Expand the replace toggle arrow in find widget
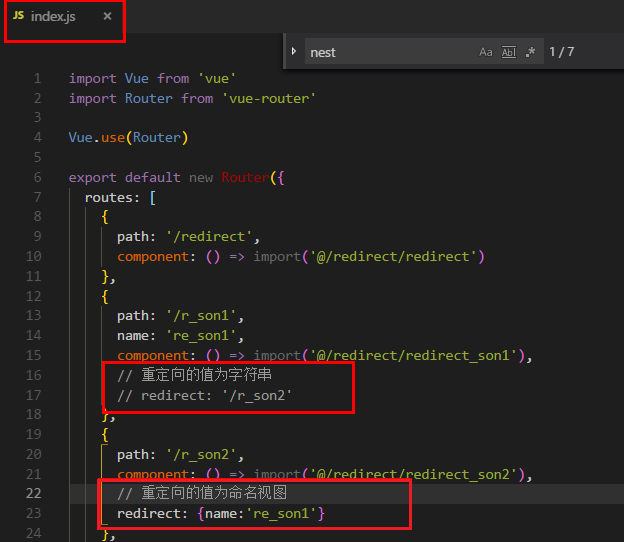 tap(294, 51)
